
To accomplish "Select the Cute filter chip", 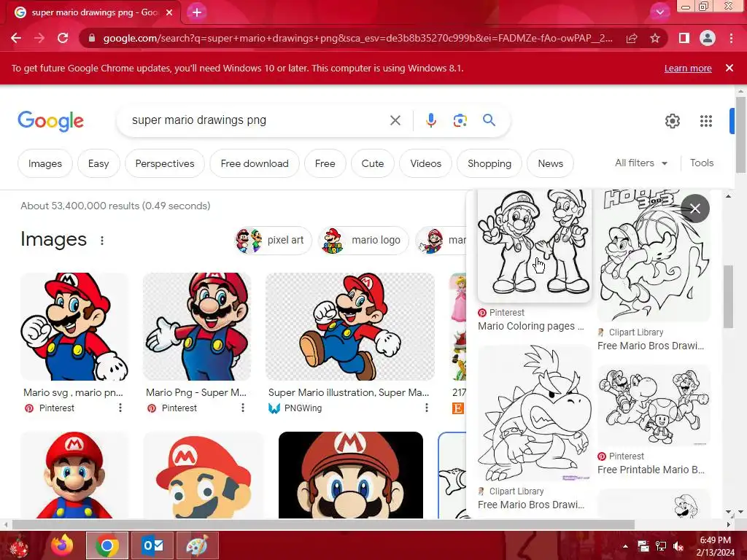I will pos(373,163).
